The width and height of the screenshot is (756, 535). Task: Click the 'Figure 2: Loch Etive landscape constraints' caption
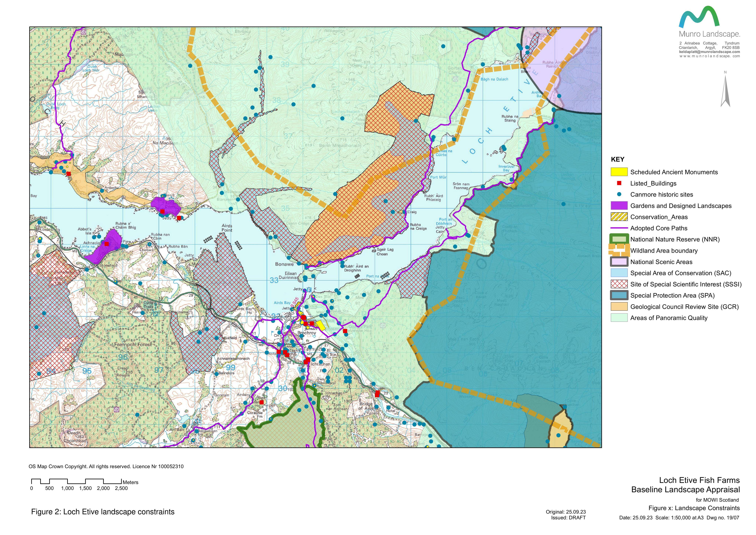pyautogui.click(x=103, y=512)
